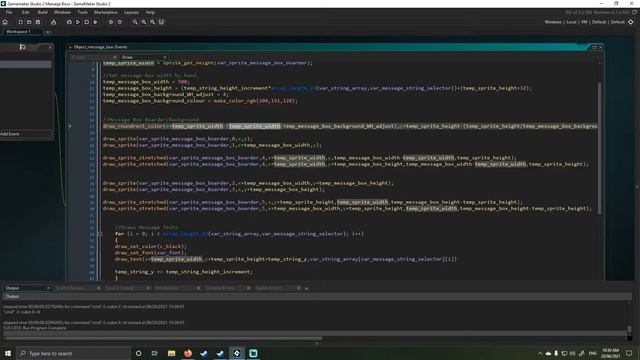640x360 pixels.
Task: Zoom out the workspace
Action: pos(135,22)
